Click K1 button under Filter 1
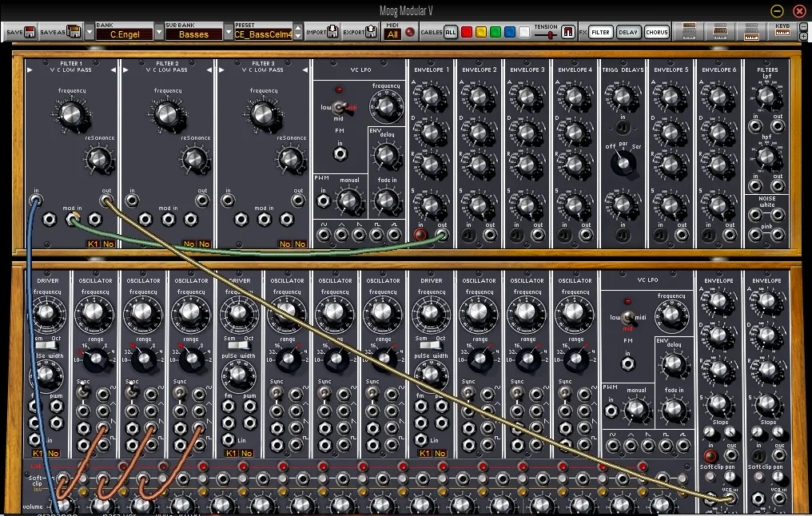Viewport: 812px width, 516px height. 94,244
